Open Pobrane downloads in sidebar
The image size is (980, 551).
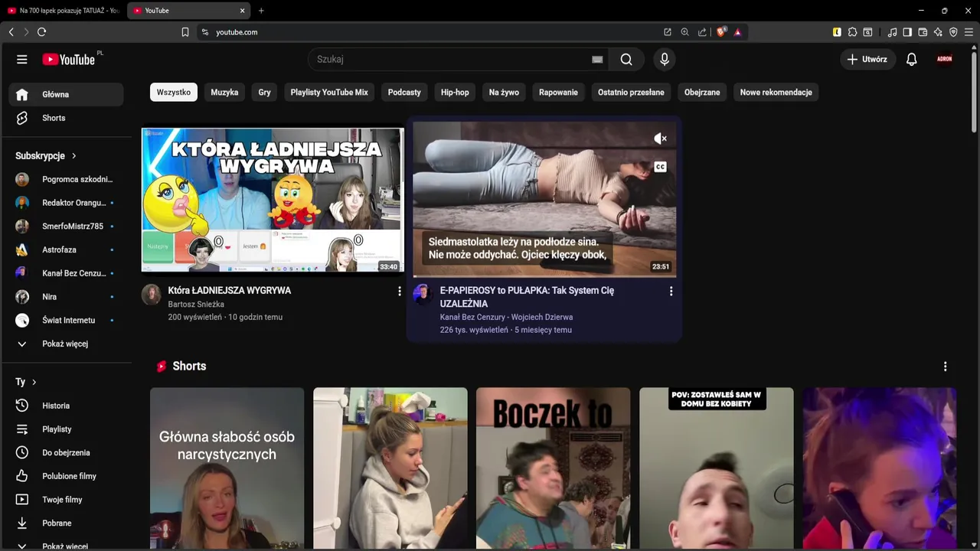66,523
